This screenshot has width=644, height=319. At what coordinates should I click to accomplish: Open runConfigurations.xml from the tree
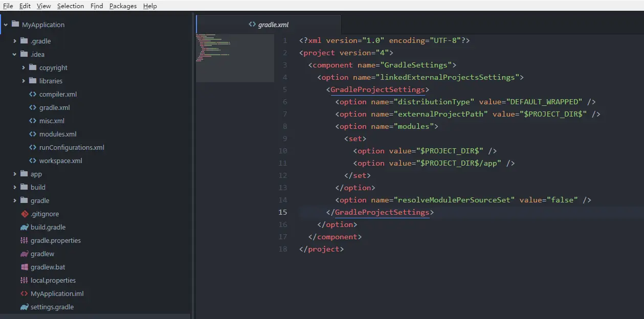[x=72, y=147]
